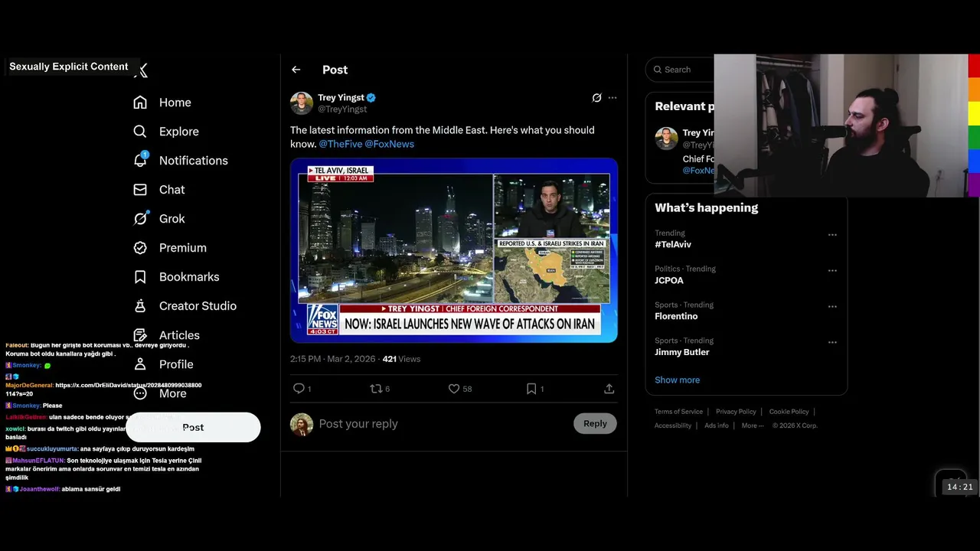The image size is (980, 551).
Task: Open options menu for #TelAviv trend
Action: [832, 235]
